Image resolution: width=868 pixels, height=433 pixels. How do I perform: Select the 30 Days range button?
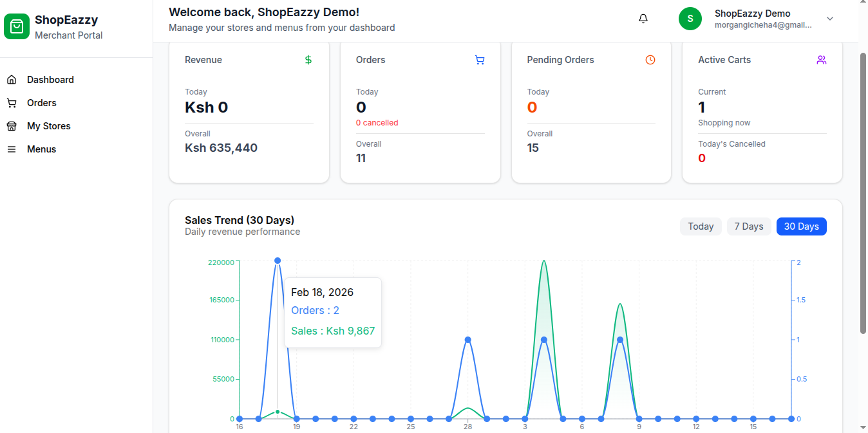[801, 226]
